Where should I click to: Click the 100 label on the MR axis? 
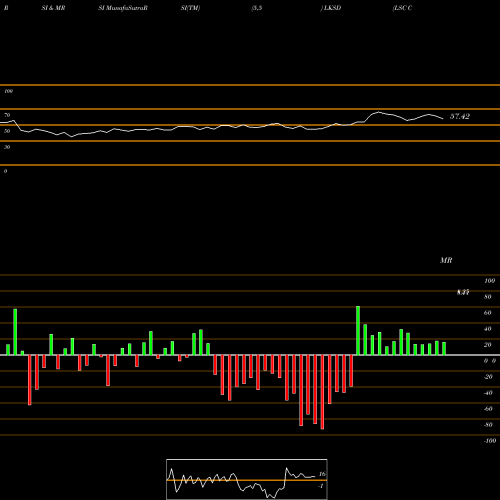coord(489,281)
